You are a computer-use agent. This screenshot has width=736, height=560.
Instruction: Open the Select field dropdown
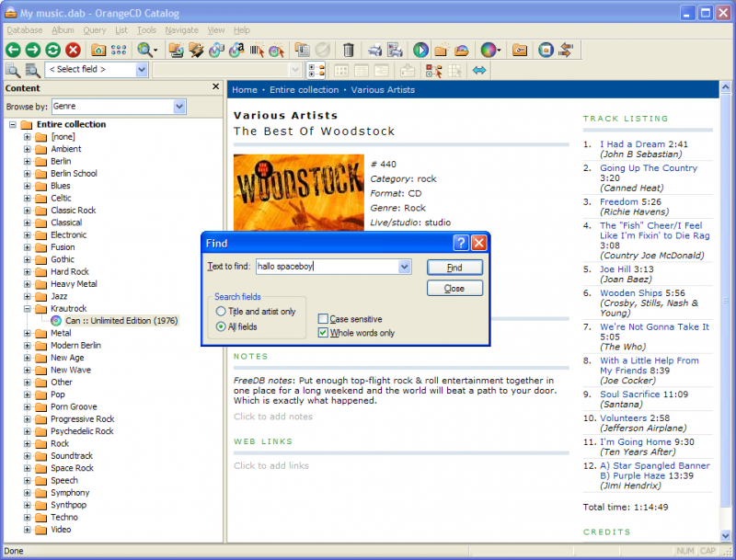click(x=142, y=70)
